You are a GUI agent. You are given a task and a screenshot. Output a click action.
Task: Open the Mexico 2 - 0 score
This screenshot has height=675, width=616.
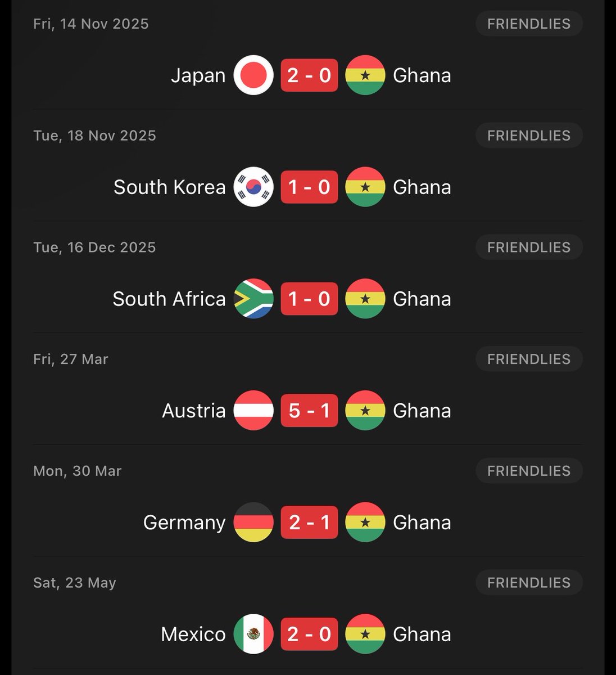click(x=309, y=634)
